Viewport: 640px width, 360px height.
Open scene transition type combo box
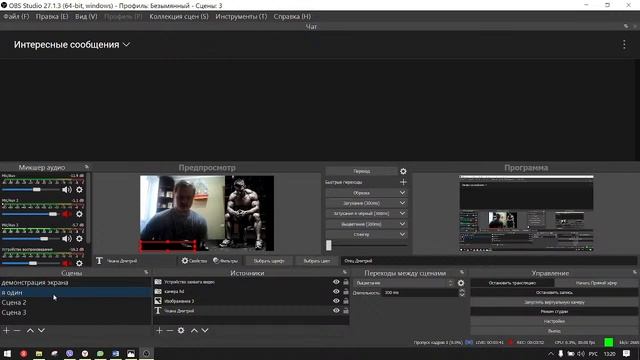point(404,283)
